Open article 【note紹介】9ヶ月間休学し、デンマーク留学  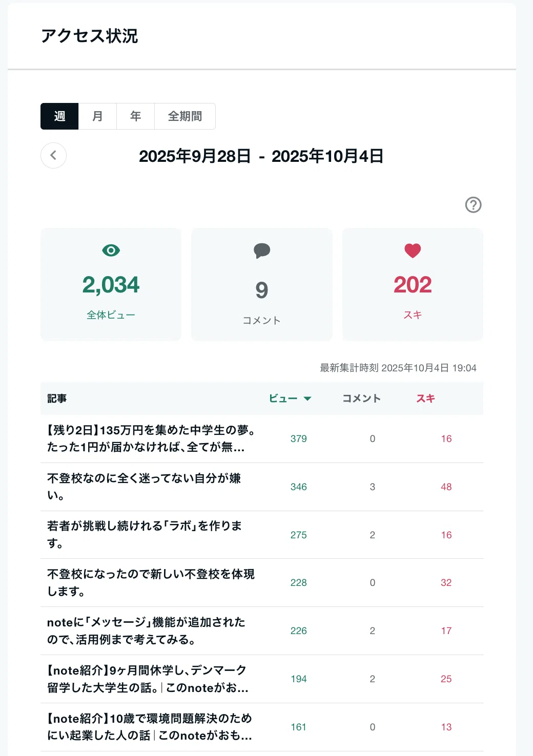pos(148,679)
